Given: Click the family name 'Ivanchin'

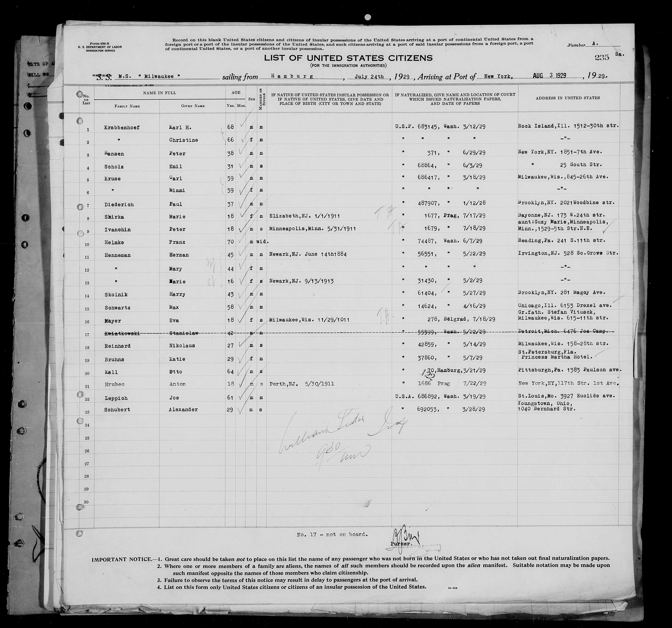Looking at the screenshot, I should [118, 229].
